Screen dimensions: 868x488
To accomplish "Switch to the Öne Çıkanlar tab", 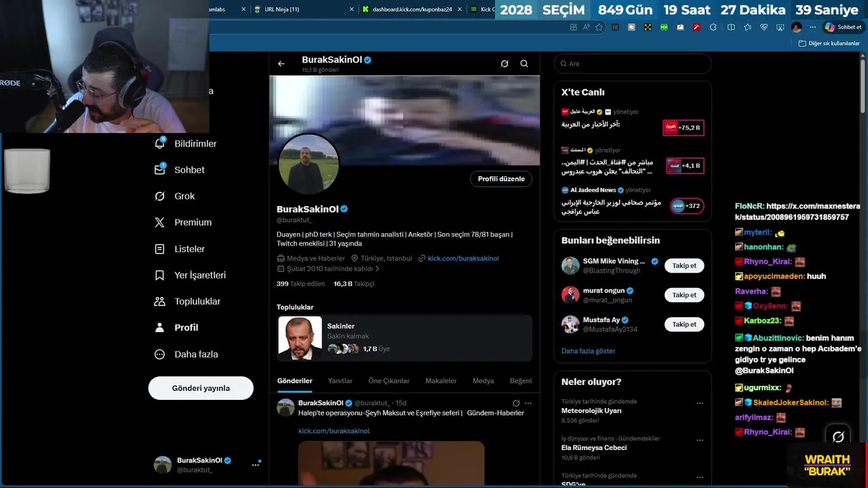I will [x=389, y=381].
